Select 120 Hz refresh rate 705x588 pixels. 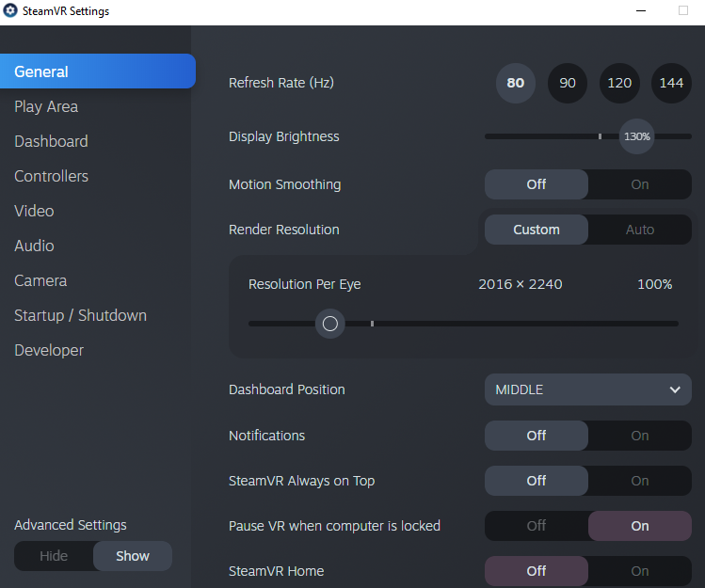pos(619,83)
